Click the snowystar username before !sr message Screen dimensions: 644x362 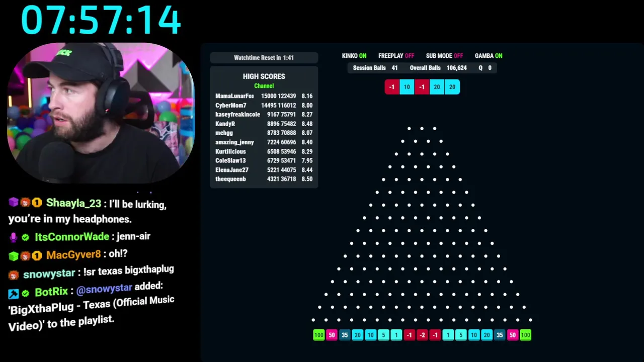point(49,274)
